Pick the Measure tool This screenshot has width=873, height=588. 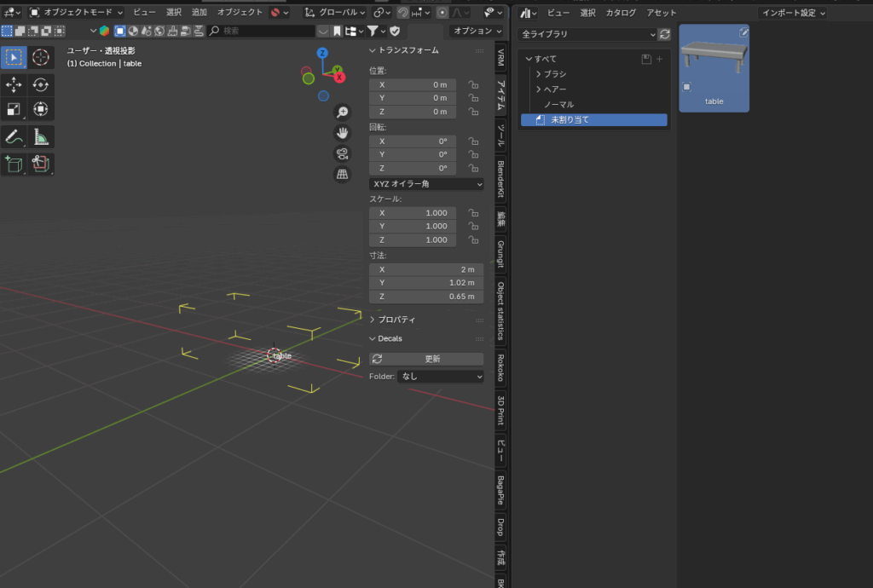40,136
